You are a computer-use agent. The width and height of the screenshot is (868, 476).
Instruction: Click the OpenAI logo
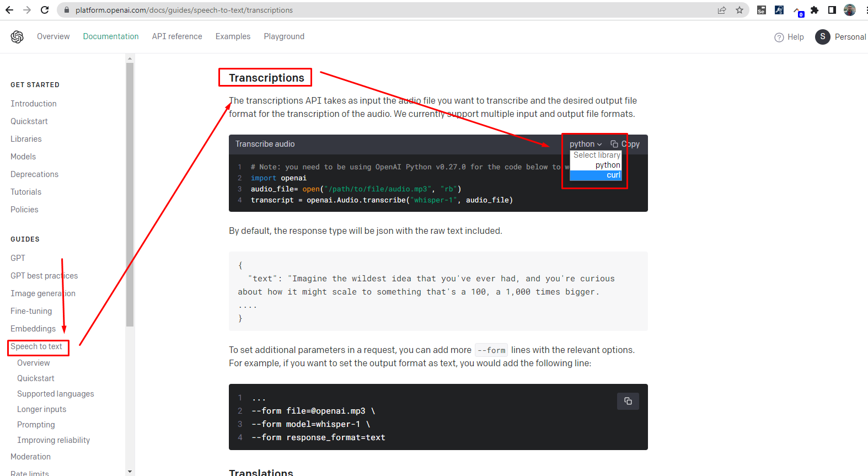click(x=17, y=36)
